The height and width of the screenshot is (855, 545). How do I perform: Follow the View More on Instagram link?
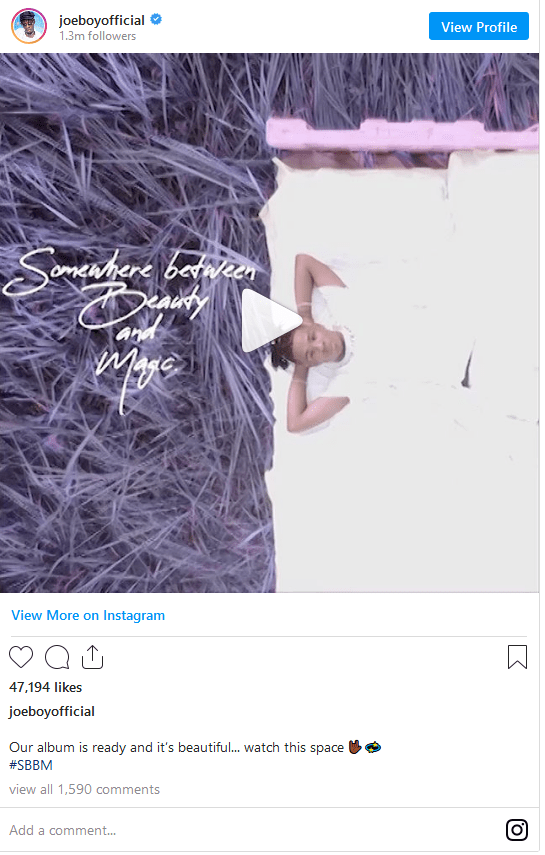pos(88,615)
